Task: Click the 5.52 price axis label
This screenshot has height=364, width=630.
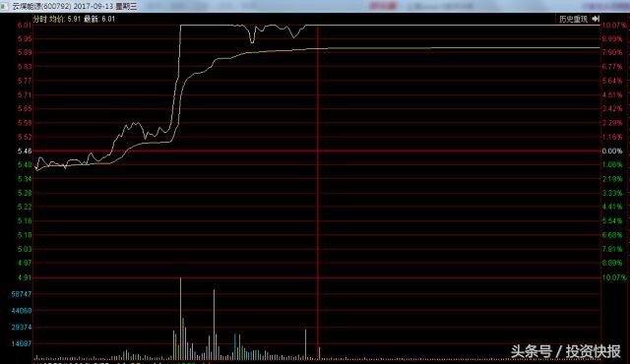Action: click(x=24, y=138)
